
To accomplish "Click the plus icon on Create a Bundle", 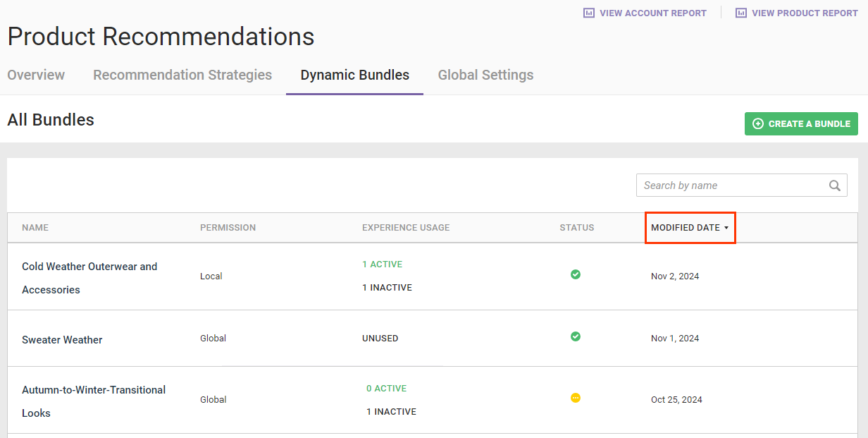I will (758, 123).
